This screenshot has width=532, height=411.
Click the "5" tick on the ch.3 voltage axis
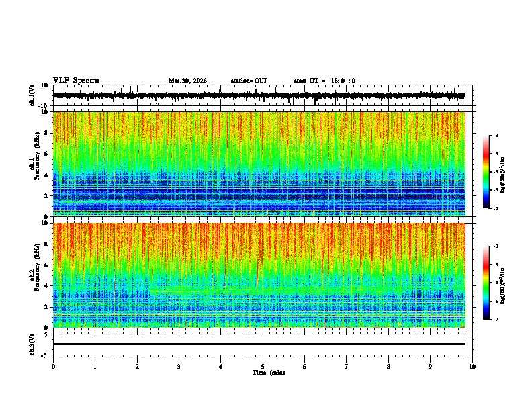pos(46,334)
